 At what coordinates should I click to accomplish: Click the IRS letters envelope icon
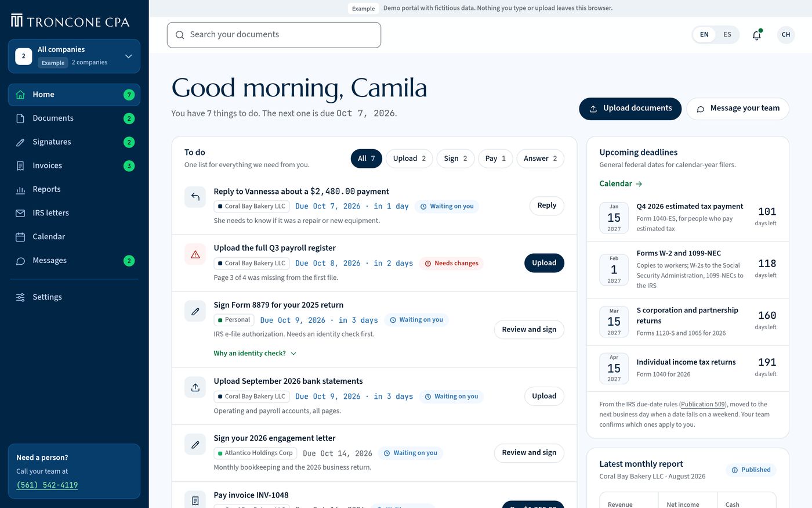(20, 213)
